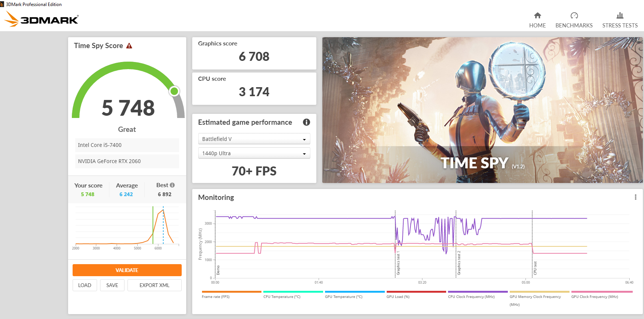This screenshot has height=319, width=644.
Task: Toggle the Frame rate (FPS) legend series
Action: click(231, 295)
